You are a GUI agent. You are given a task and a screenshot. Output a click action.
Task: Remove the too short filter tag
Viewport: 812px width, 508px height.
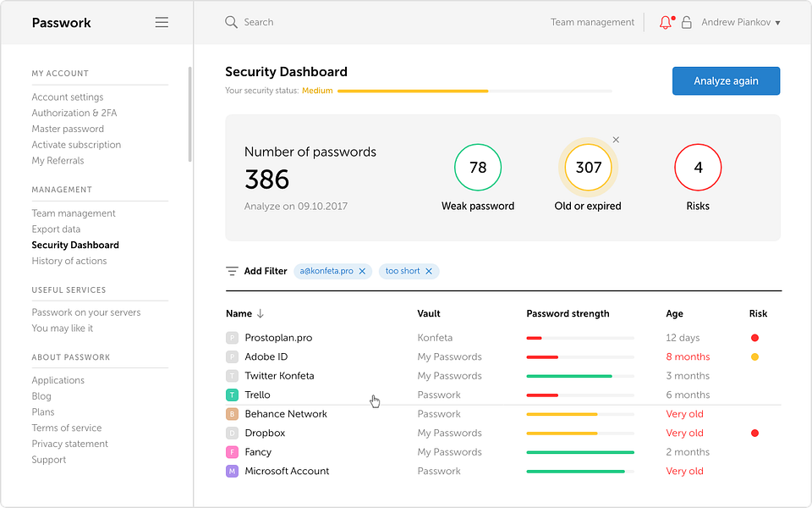429,271
